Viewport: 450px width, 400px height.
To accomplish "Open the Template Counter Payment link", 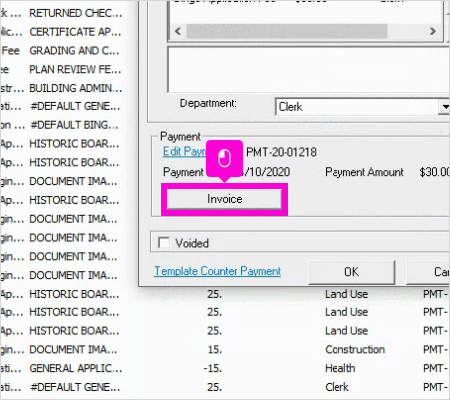I will click(217, 271).
